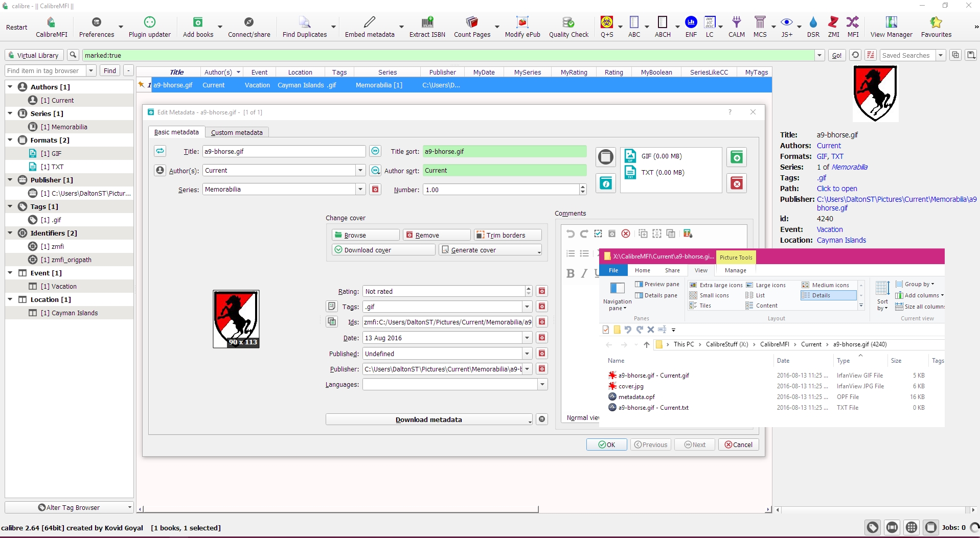Open the View ribbon tab in Explorer
The width and height of the screenshot is (980, 538).
click(701, 270)
